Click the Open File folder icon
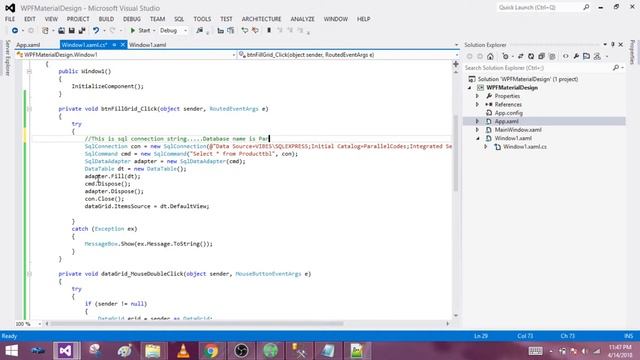Screen dimensions: 640x360 click(61, 31)
